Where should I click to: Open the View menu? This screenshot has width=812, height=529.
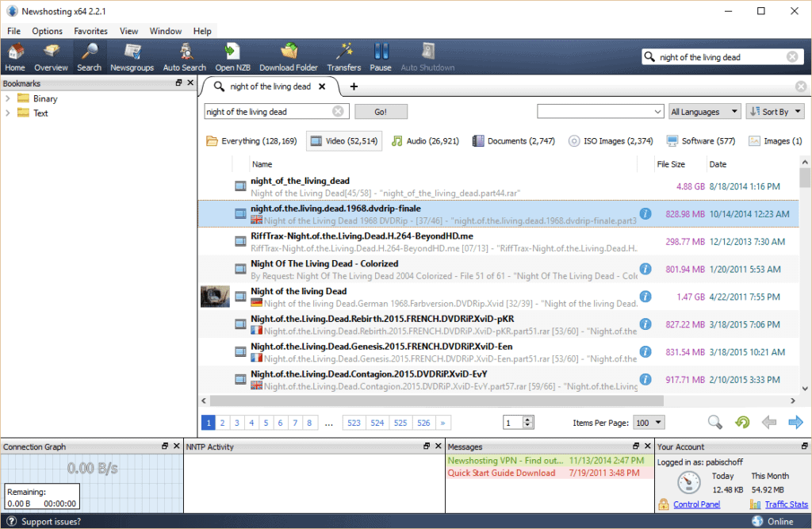[129, 31]
